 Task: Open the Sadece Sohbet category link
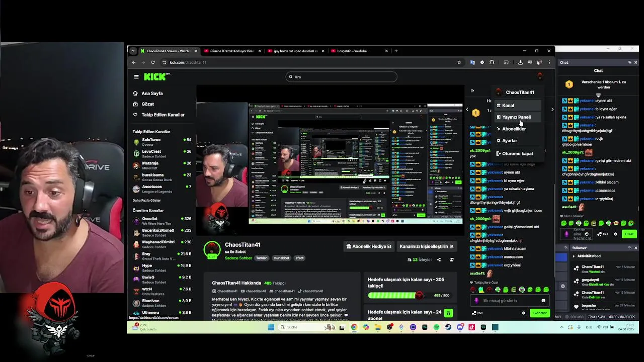[x=238, y=258]
